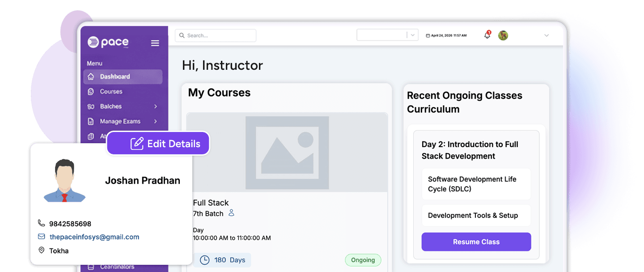Open the user profile avatar

pyautogui.click(x=503, y=35)
